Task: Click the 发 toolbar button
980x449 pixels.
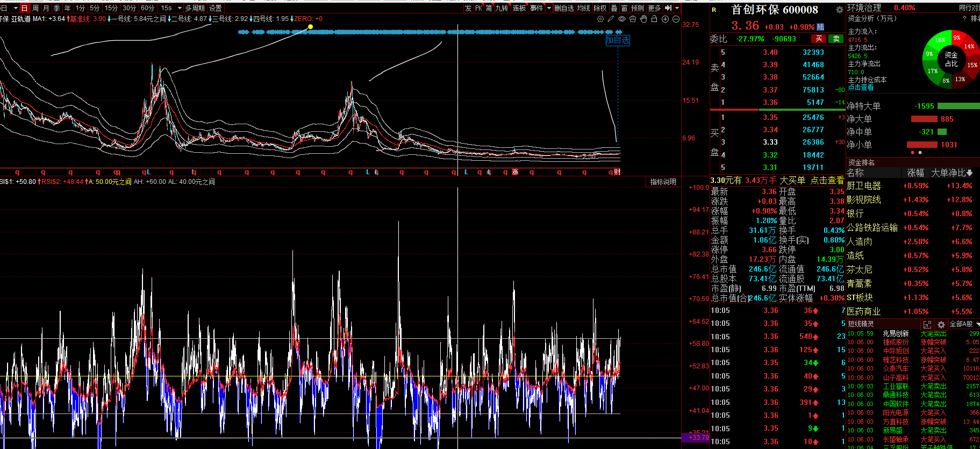Action: (468, 8)
